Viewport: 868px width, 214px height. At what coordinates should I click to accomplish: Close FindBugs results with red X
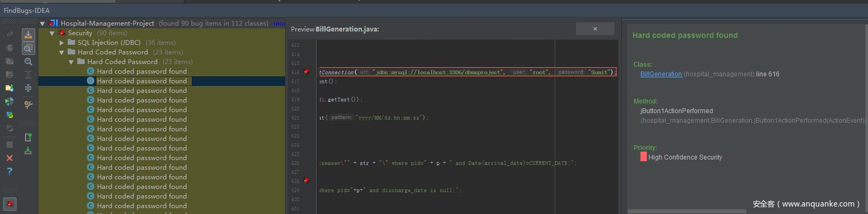tap(10, 158)
